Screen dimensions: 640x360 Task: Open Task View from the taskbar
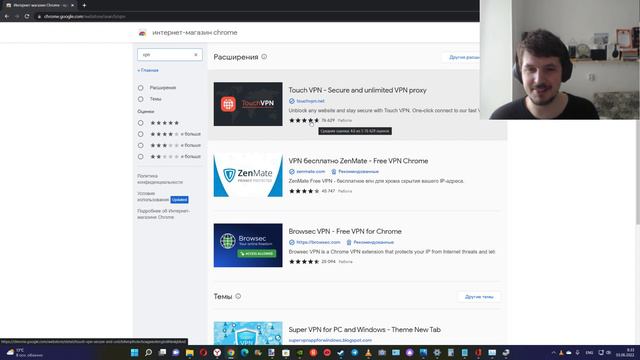tap(162, 352)
